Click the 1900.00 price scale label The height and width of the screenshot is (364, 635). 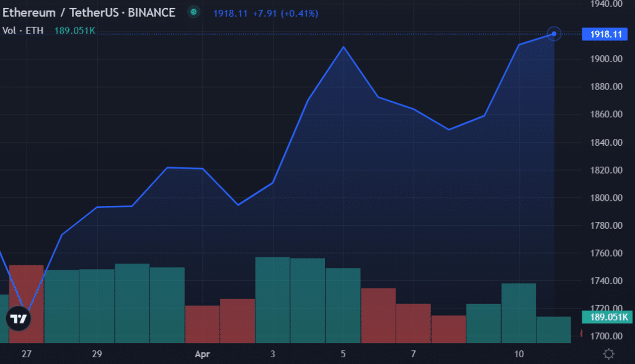(x=606, y=59)
